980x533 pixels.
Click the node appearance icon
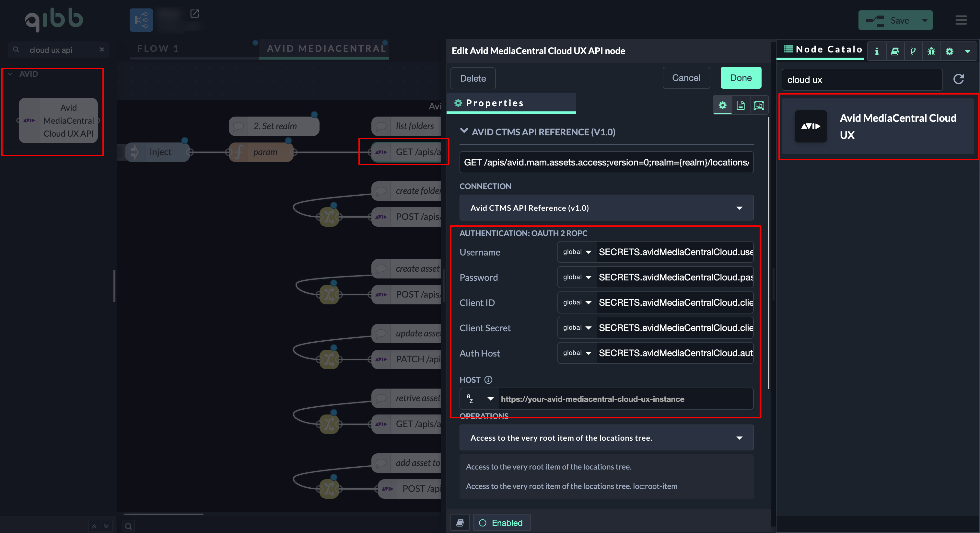[759, 105]
